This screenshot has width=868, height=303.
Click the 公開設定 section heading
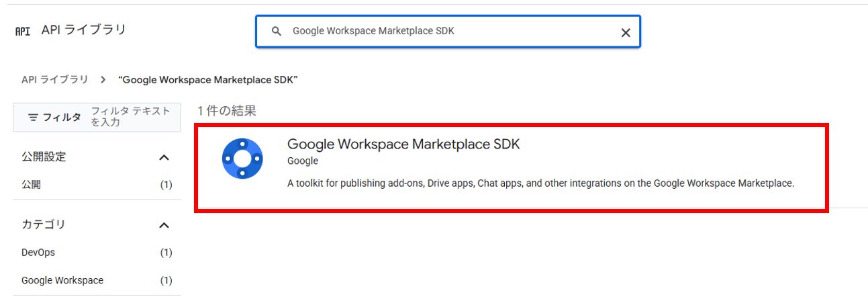click(44, 157)
